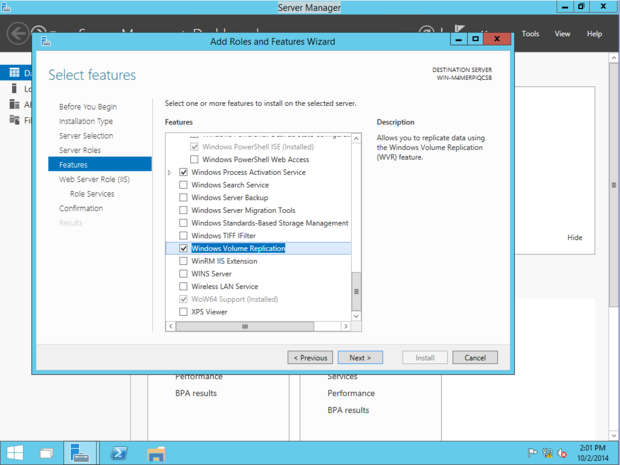Open the Task View taskbar icon

pyautogui.click(x=47, y=453)
